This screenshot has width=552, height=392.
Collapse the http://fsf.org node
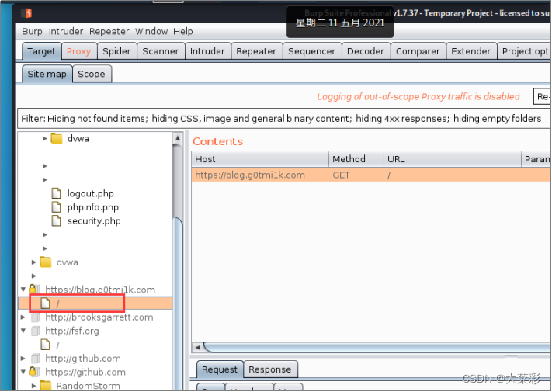coord(23,331)
